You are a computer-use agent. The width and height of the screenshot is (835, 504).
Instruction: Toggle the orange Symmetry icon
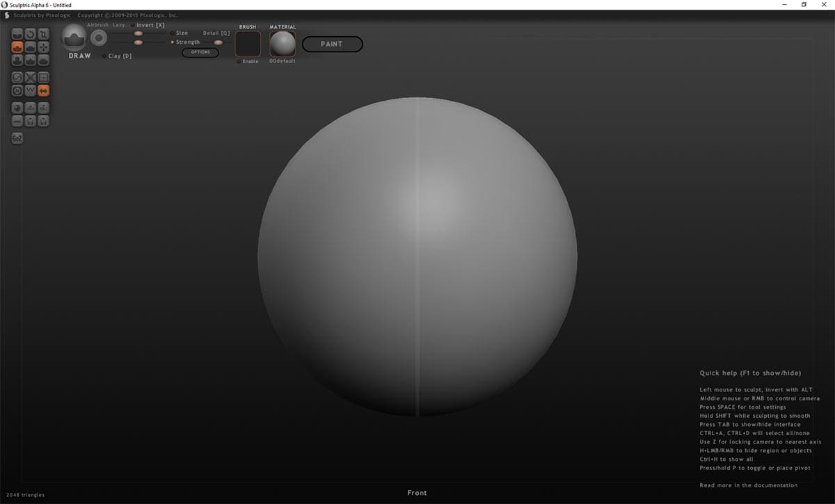pos(43,90)
